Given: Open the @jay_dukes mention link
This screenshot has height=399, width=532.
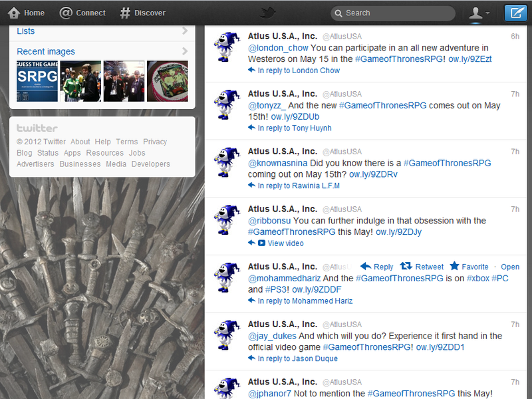Looking at the screenshot, I should pos(272,336).
